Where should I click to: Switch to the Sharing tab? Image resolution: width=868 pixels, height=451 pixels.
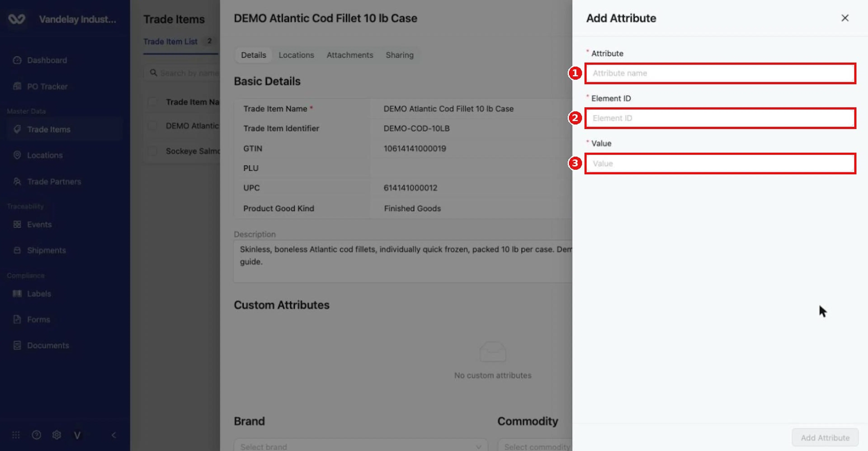pyautogui.click(x=400, y=55)
